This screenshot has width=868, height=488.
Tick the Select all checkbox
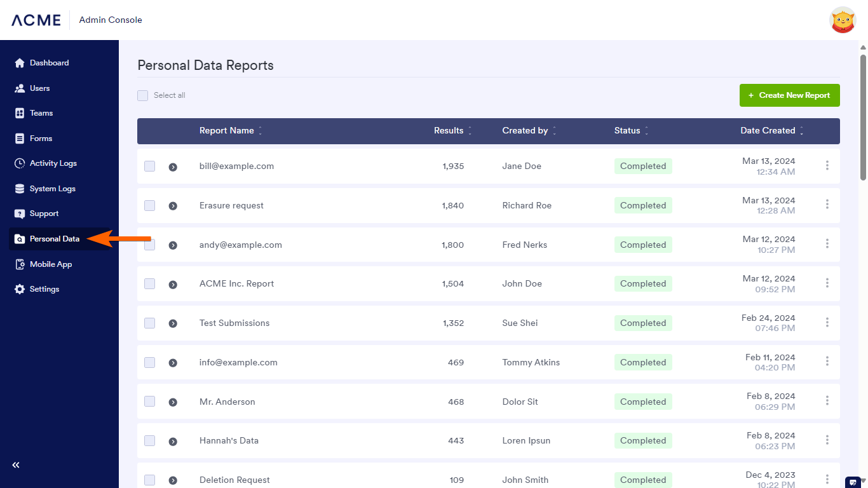click(143, 95)
